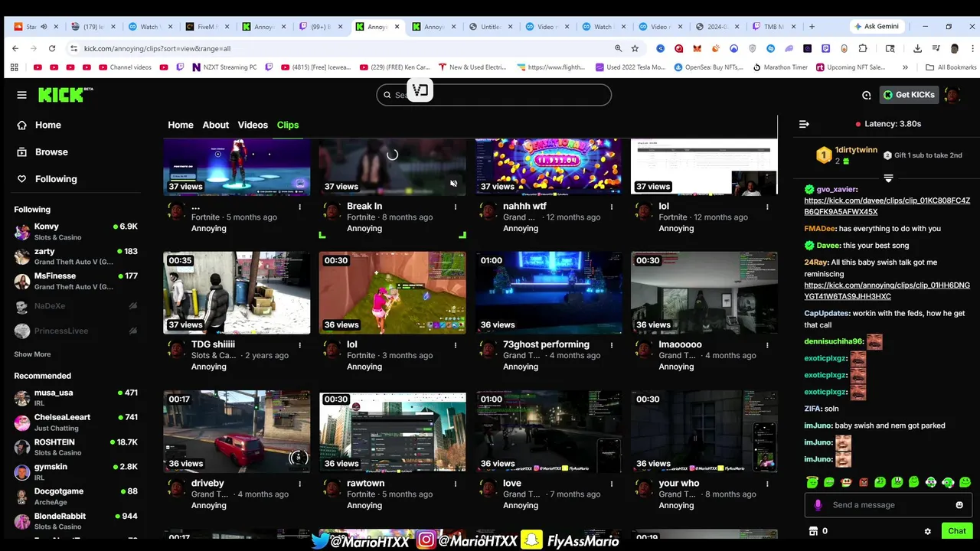Expand the gift leaderboard panel
The image size is (980, 551).
888,178
